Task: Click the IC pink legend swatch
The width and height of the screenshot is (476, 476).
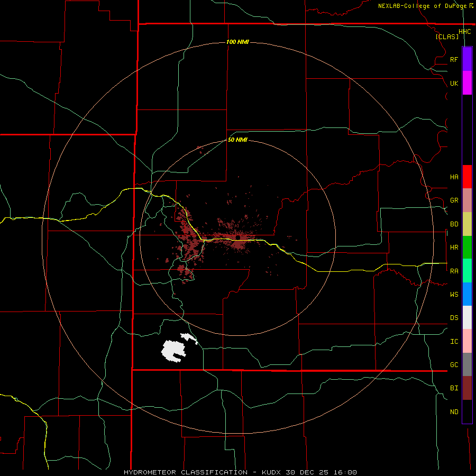Action: click(467, 341)
